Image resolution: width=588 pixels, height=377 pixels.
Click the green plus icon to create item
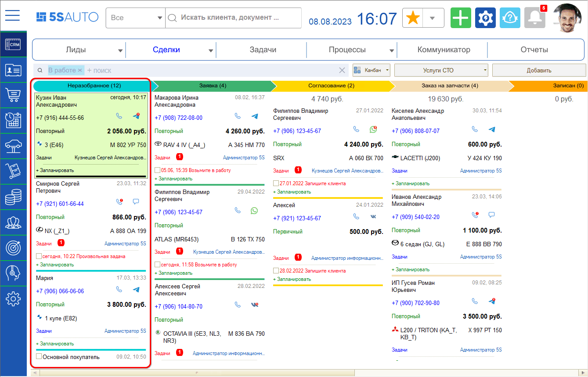pyautogui.click(x=461, y=18)
